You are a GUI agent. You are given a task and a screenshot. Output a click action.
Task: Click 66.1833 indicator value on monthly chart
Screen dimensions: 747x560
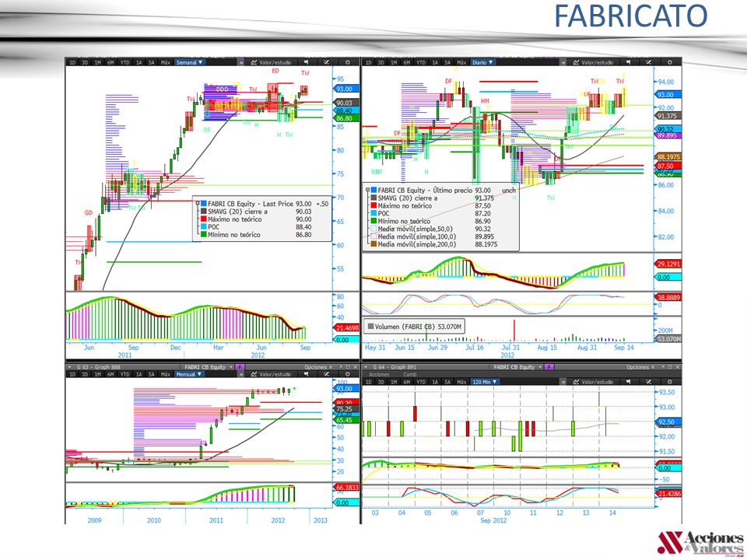click(345, 488)
